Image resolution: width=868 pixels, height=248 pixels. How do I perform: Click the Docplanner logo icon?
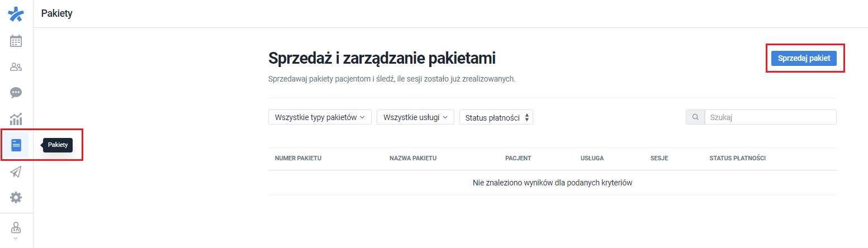click(x=16, y=13)
